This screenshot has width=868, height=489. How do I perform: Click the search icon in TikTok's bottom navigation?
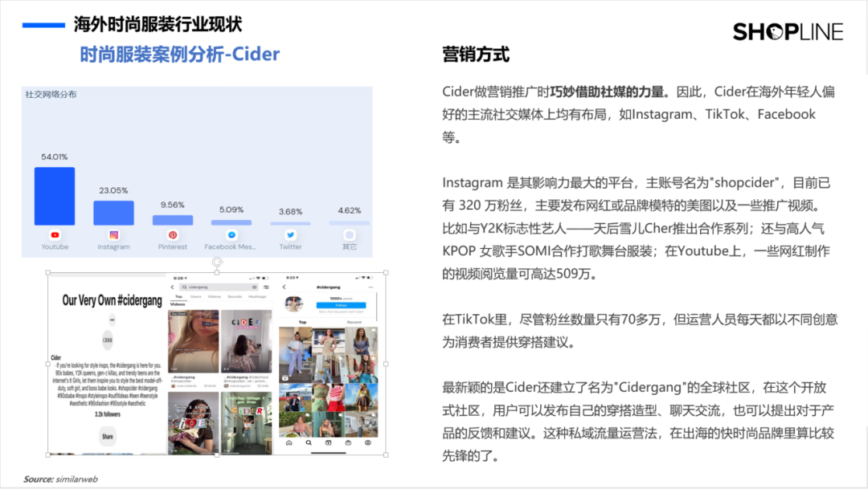click(308, 442)
